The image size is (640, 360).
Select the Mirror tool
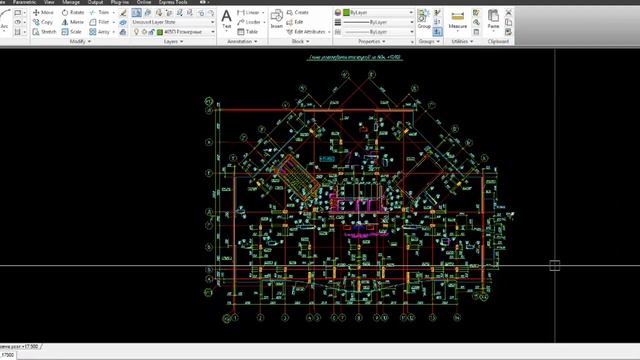(x=73, y=22)
